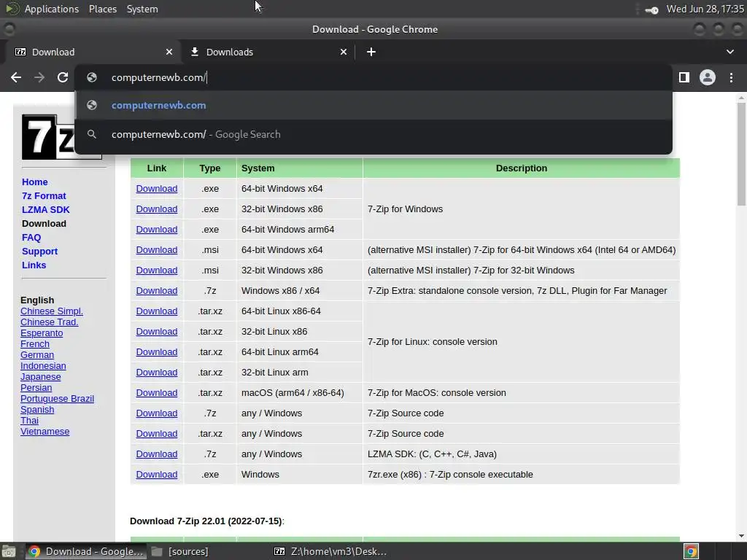Switch to the Downloads tab
Screen dimensions: 747x560
(267, 52)
